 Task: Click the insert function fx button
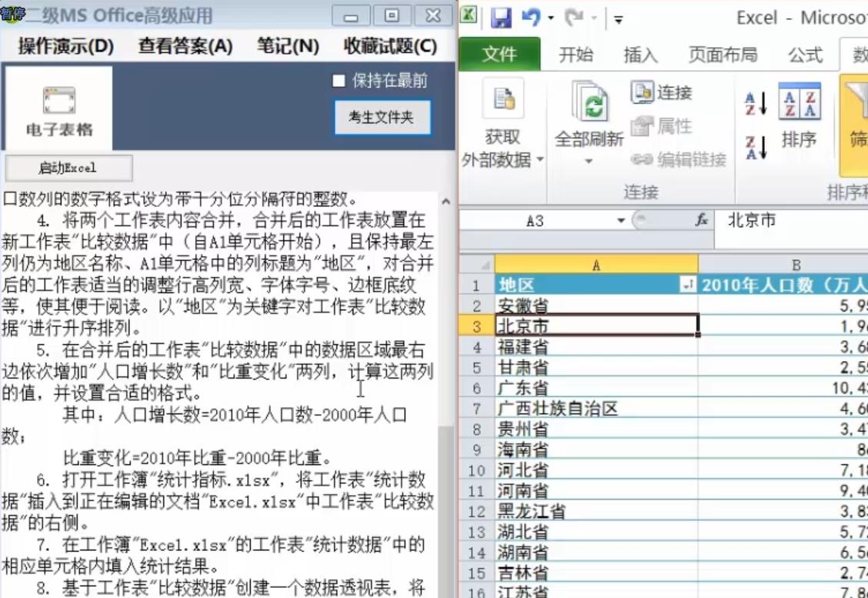pyautogui.click(x=701, y=220)
